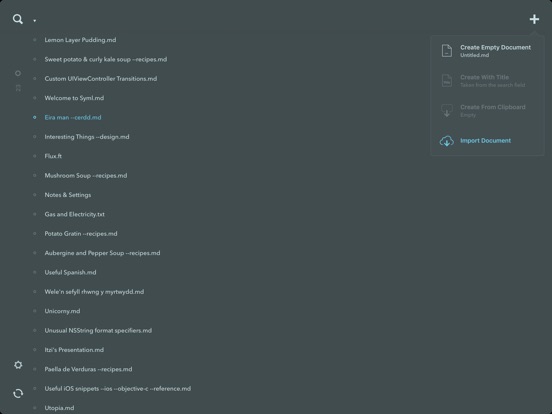Click the cloud Import Document icon
552x414 pixels.
[x=447, y=141]
